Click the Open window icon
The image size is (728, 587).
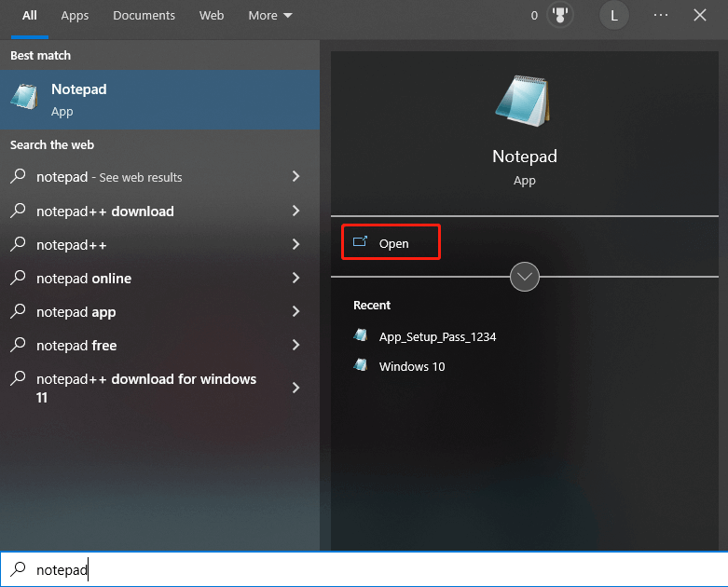(360, 241)
